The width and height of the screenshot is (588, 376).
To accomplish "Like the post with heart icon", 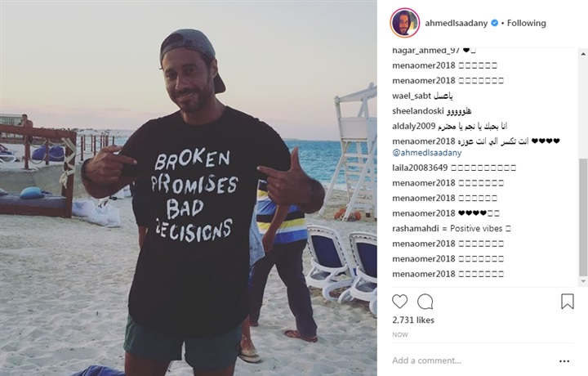I will 399,302.
